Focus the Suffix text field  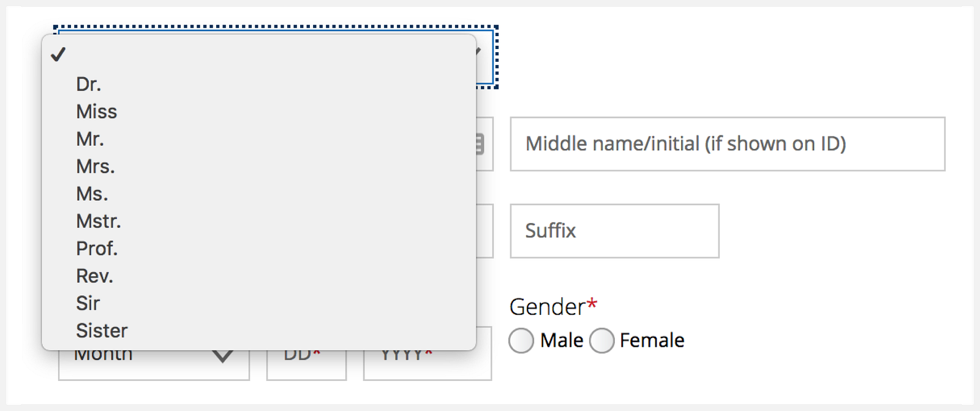pyautogui.click(x=614, y=231)
